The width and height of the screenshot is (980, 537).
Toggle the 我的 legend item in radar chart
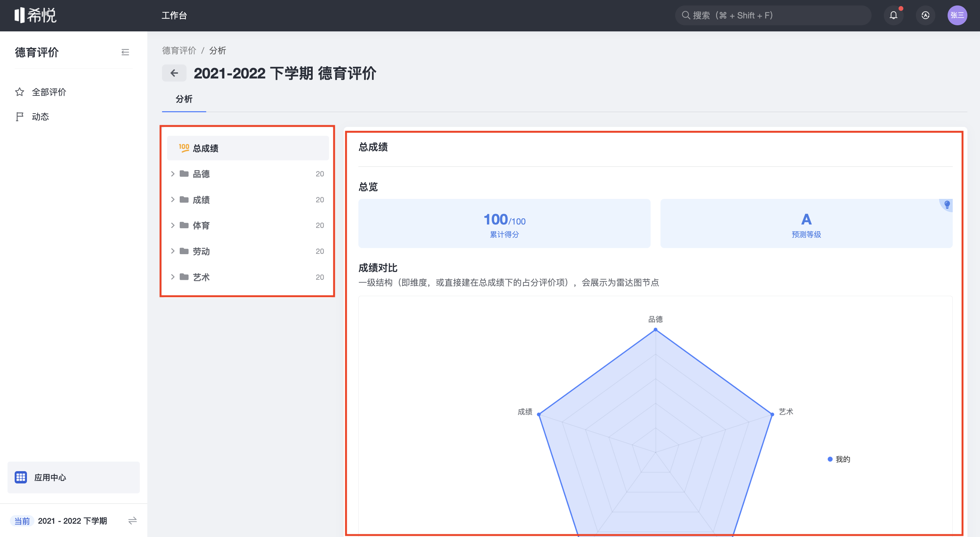tap(838, 459)
